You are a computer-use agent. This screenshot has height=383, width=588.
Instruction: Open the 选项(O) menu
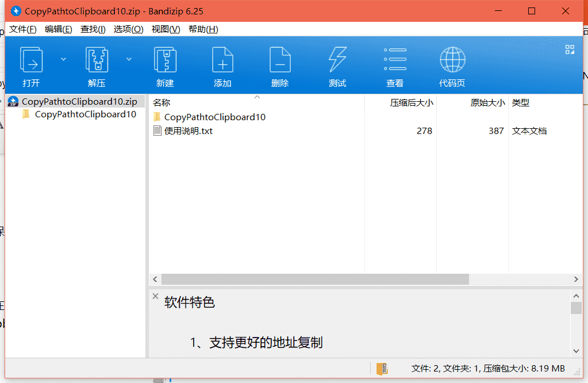[128, 29]
